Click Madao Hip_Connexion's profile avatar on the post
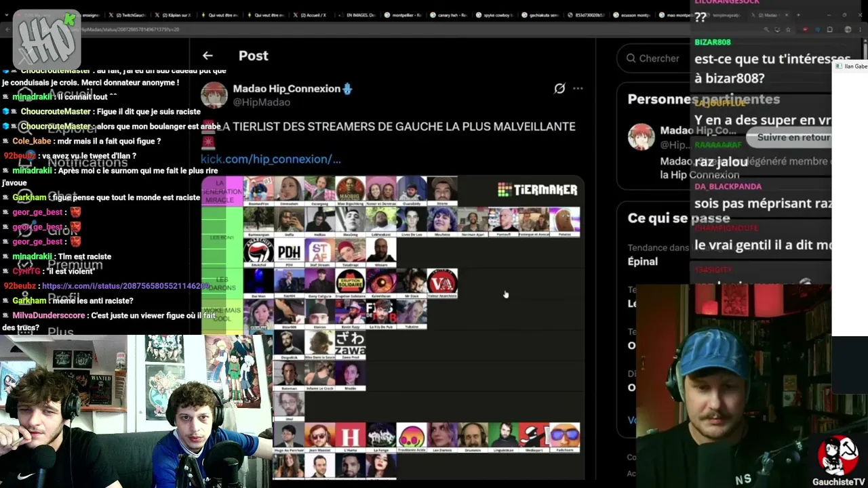868x488 pixels. (214, 96)
